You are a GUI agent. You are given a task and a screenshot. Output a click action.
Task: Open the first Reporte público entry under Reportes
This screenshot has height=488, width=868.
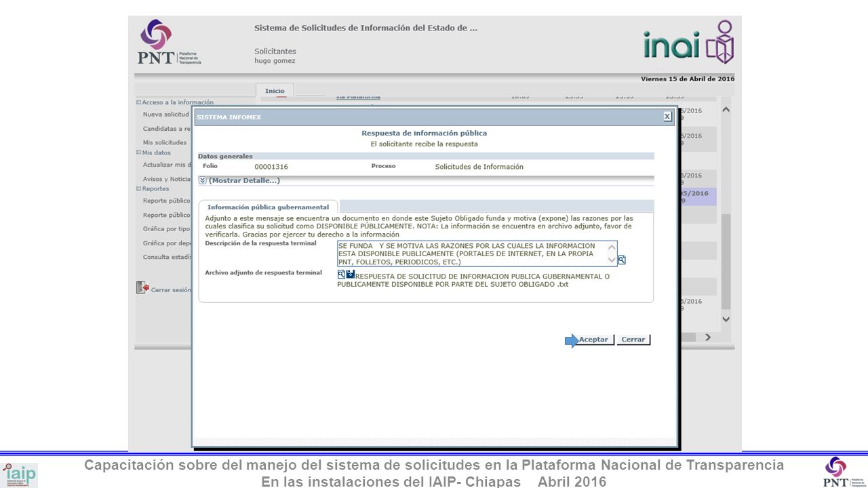click(x=167, y=201)
